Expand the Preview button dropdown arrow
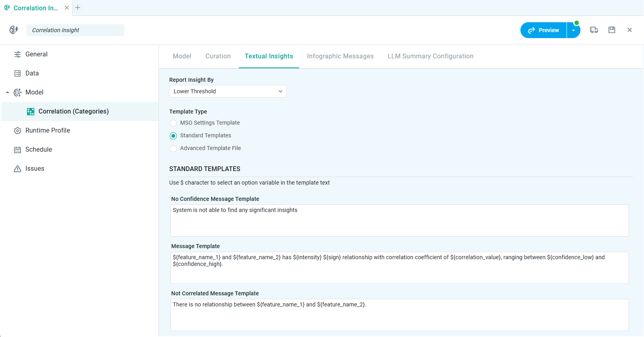Screen dimensions: 644x337 (573, 30)
